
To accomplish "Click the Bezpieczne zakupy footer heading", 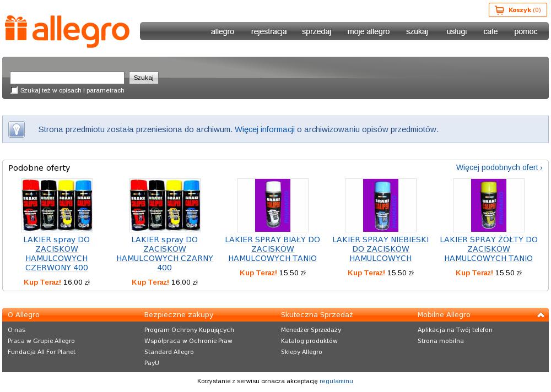I will [x=179, y=315].
